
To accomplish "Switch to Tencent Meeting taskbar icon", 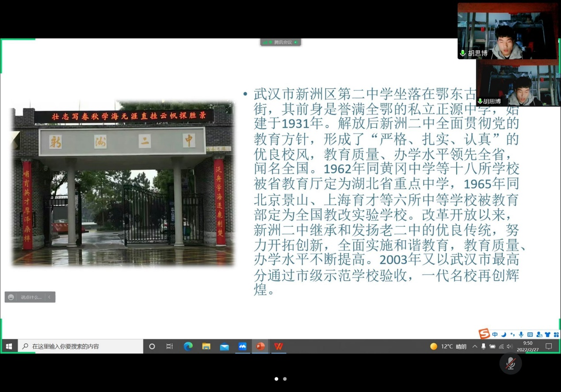I will pos(242,346).
